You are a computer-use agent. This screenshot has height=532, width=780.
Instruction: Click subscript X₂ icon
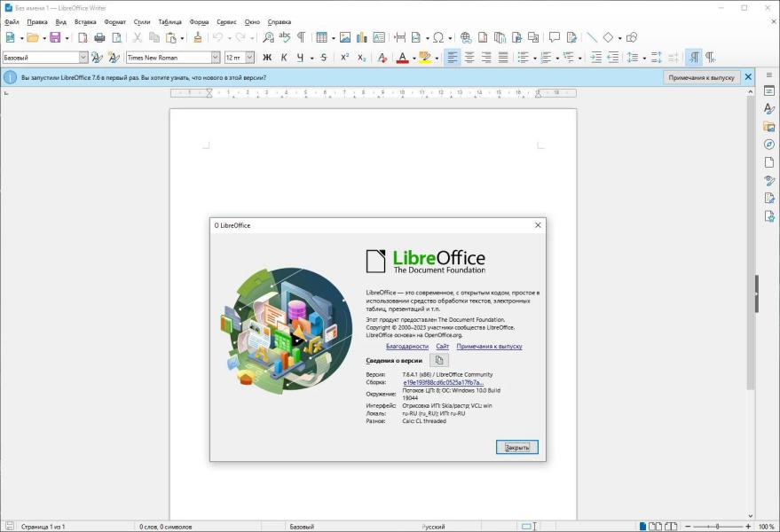pyautogui.click(x=362, y=58)
